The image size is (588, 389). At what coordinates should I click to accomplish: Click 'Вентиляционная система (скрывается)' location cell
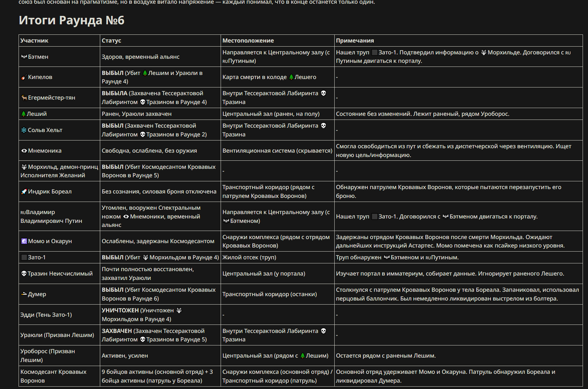[277, 151]
